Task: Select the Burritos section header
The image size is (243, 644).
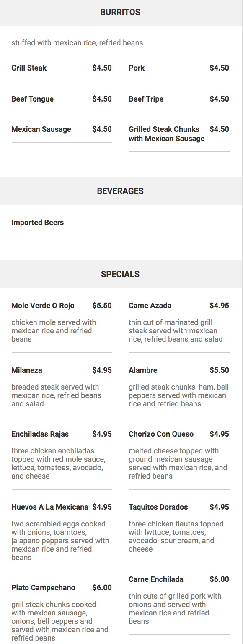Action: (120, 13)
